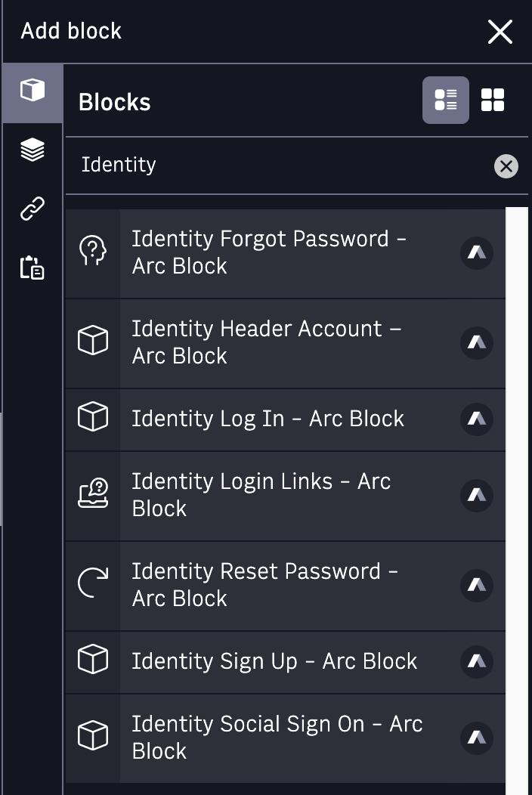Add the Identity Forgot Password block
Screen dimensions: 532x795
285,253
